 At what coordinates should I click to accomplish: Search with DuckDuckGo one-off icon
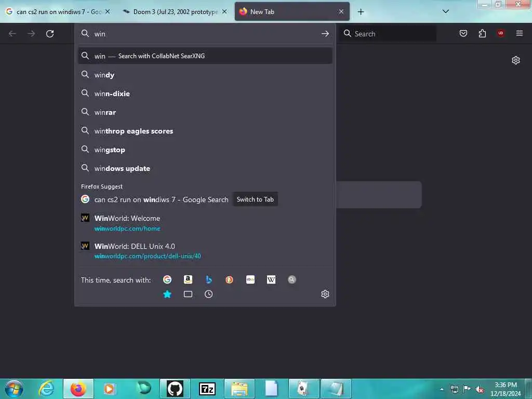click(x=229, y=280)
